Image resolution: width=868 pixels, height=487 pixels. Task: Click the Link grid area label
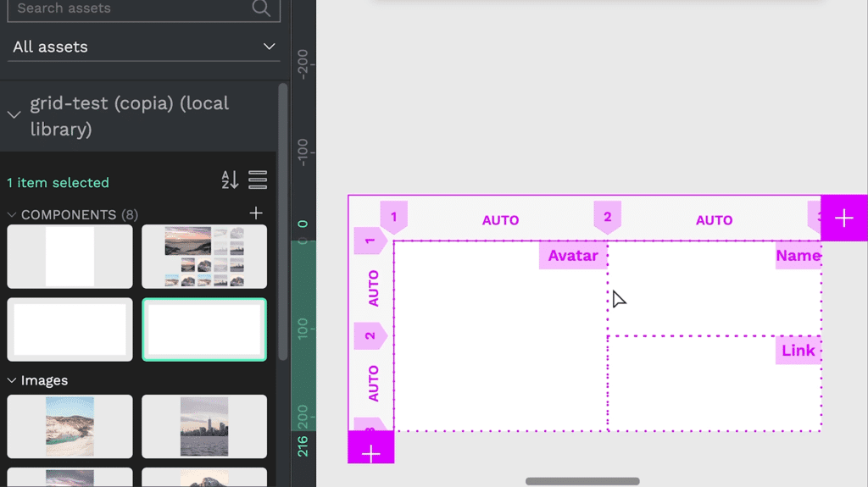tap(798, 351)
